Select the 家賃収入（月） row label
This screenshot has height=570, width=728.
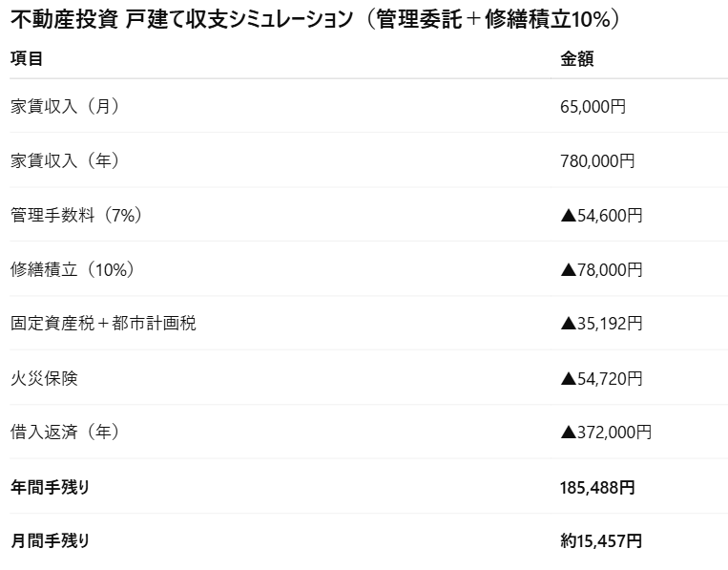[x=65, y=106]
